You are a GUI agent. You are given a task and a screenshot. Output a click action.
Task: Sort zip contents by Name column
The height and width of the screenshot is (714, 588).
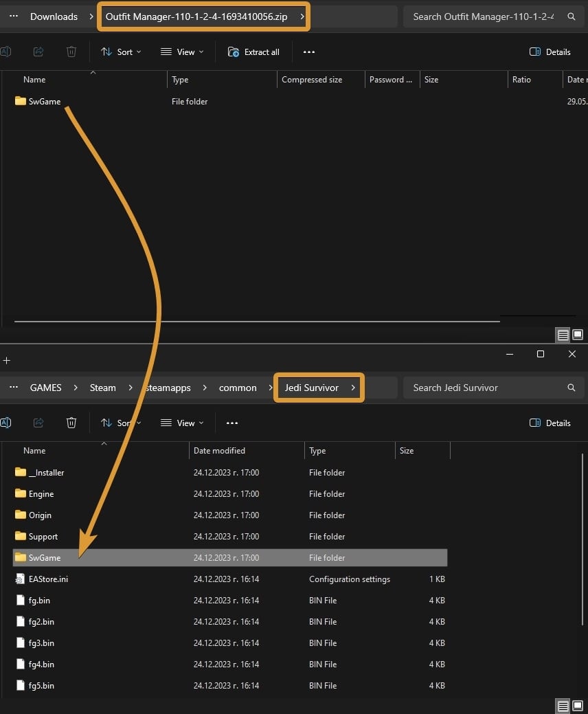click(34, 80)
